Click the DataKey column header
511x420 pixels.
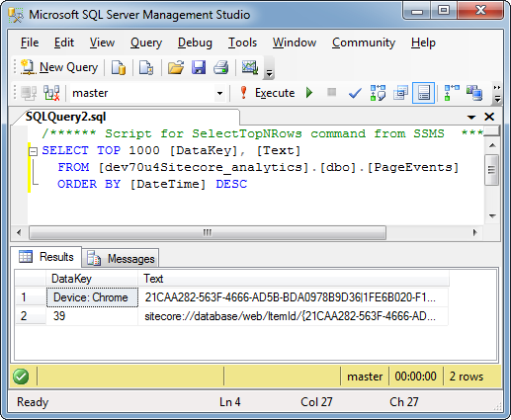point(92,279)
